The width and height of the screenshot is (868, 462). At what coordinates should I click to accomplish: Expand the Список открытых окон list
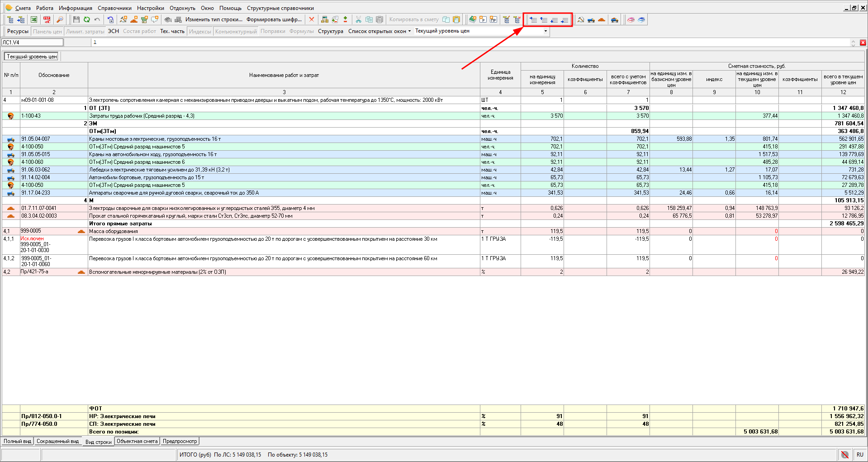click(379, 31)
